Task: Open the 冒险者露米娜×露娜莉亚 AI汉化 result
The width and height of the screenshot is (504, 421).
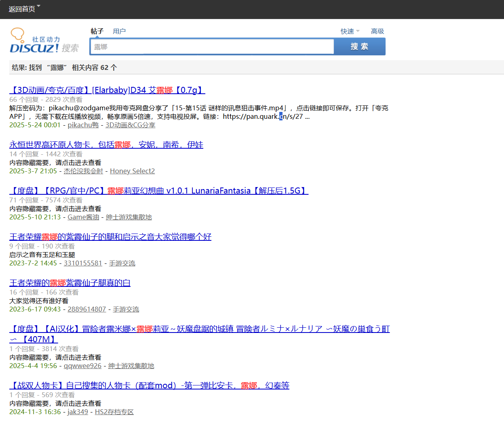Action: pos(200,334)
